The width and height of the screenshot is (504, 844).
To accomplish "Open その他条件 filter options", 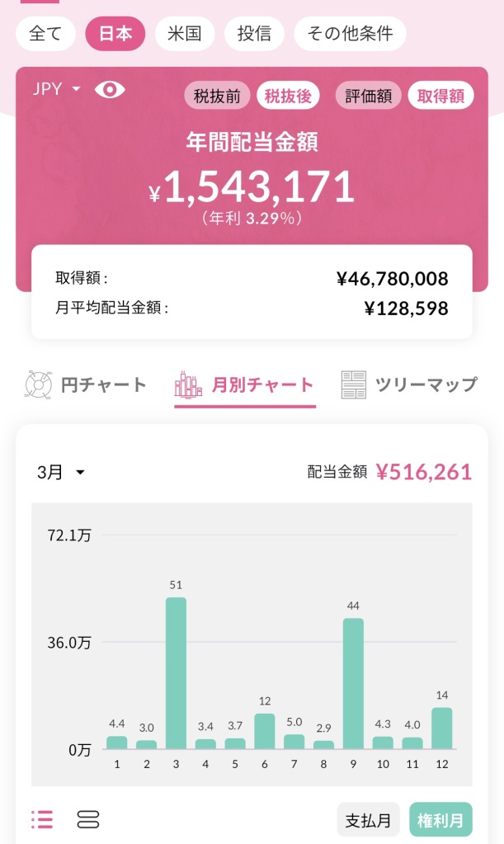I will coord(350,34).
